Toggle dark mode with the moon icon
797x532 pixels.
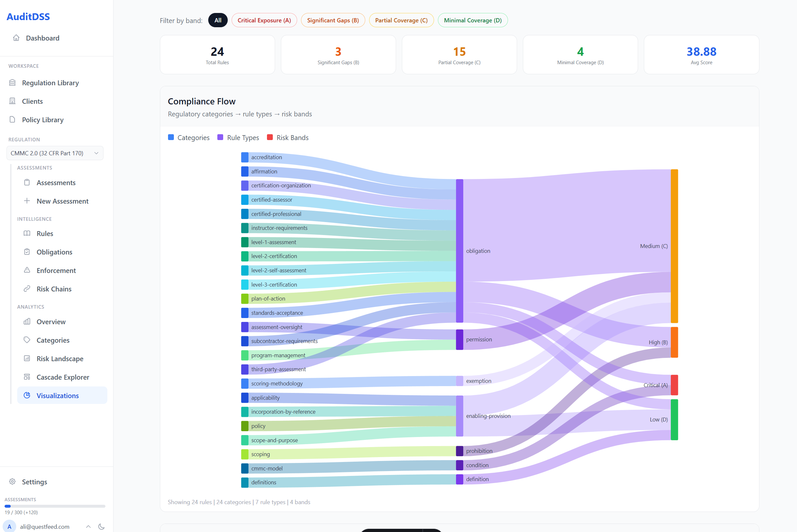102,526
